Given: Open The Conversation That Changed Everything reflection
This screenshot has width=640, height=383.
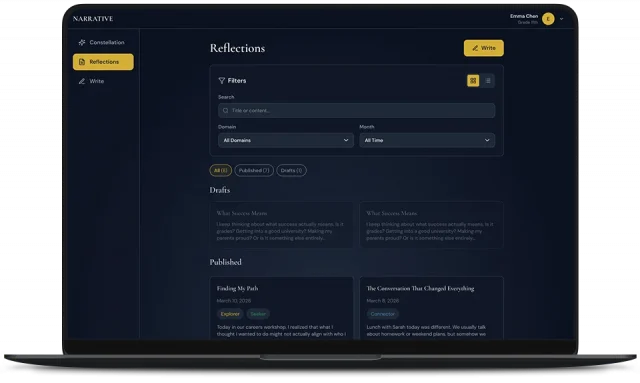Looking at the screenshot, I should point(431,308).
